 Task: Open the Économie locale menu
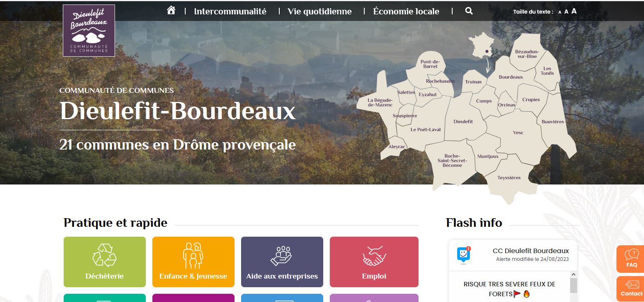406,12
